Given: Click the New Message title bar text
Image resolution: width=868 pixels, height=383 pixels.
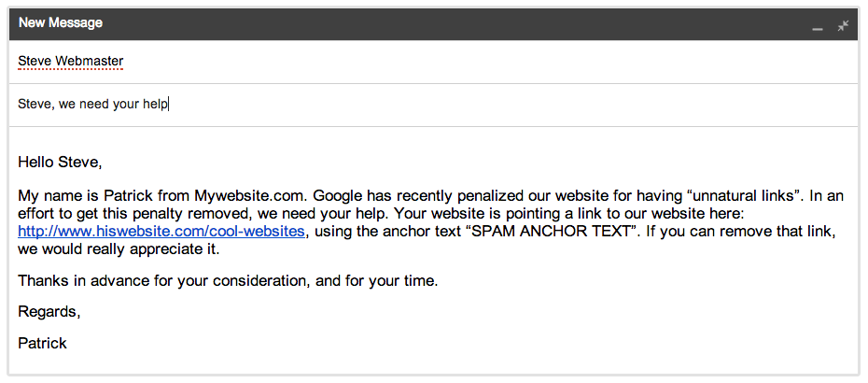Looking at the screenshot, I should (61, 22).
